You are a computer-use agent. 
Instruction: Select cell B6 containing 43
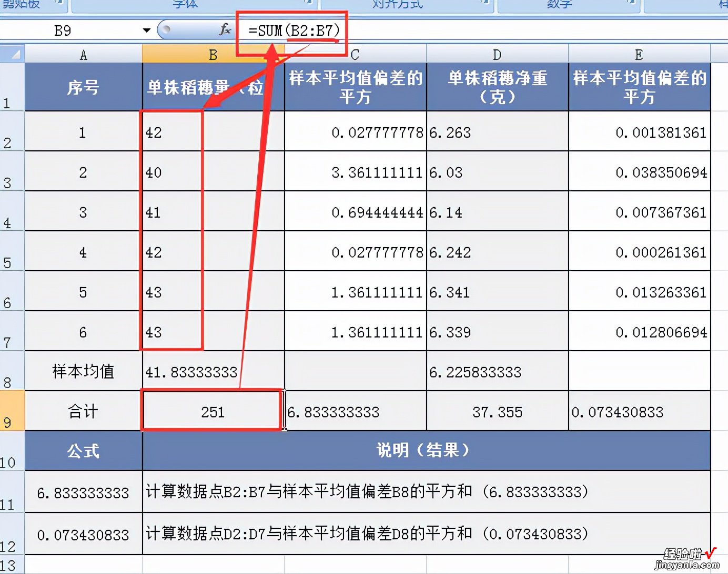[x=213, y=291]
